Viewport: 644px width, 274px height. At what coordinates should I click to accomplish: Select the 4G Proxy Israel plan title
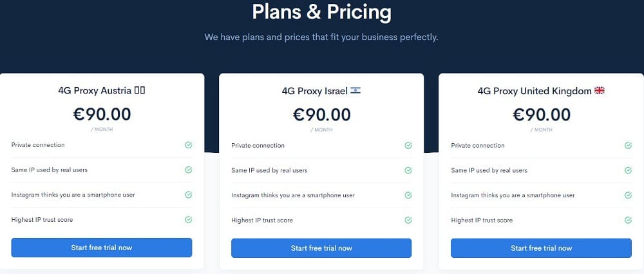(315, 91)
